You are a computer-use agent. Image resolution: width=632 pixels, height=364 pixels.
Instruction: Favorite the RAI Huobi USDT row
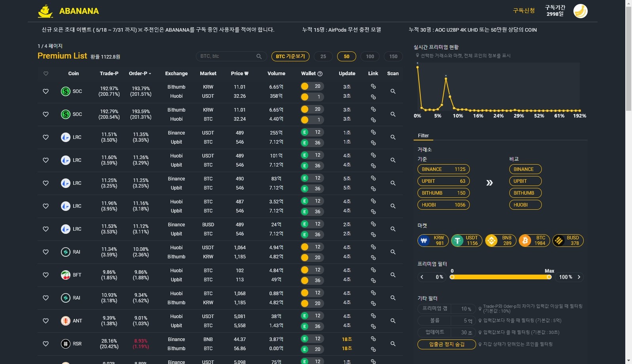(46, 252)
